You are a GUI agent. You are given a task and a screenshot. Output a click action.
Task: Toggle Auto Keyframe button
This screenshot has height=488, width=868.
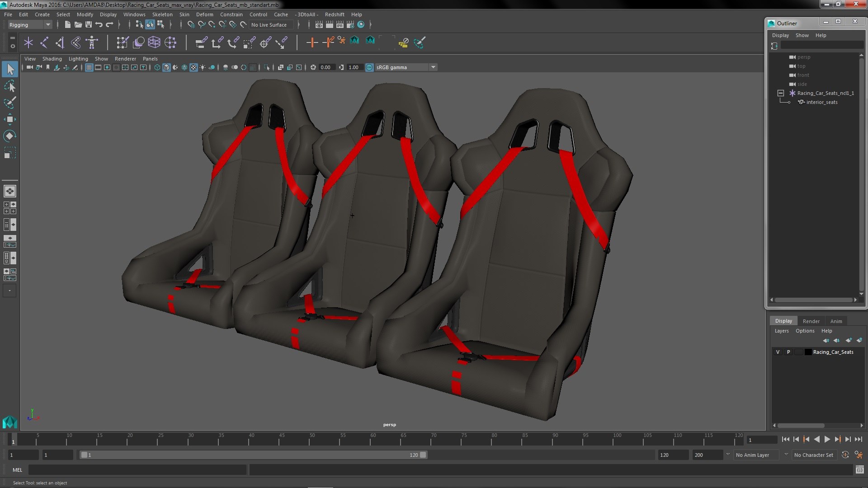point(845,455)
